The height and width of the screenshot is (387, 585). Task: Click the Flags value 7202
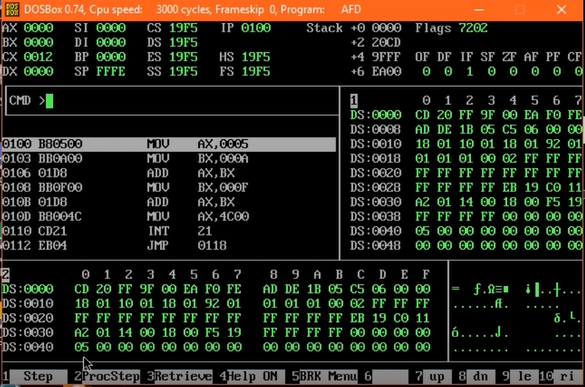(x=473, y=28)
